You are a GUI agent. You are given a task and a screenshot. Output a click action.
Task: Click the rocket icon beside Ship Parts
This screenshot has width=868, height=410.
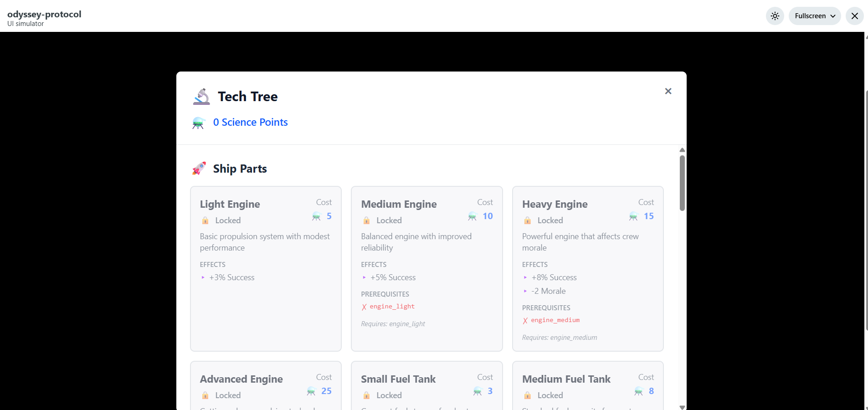click(199, 169)
